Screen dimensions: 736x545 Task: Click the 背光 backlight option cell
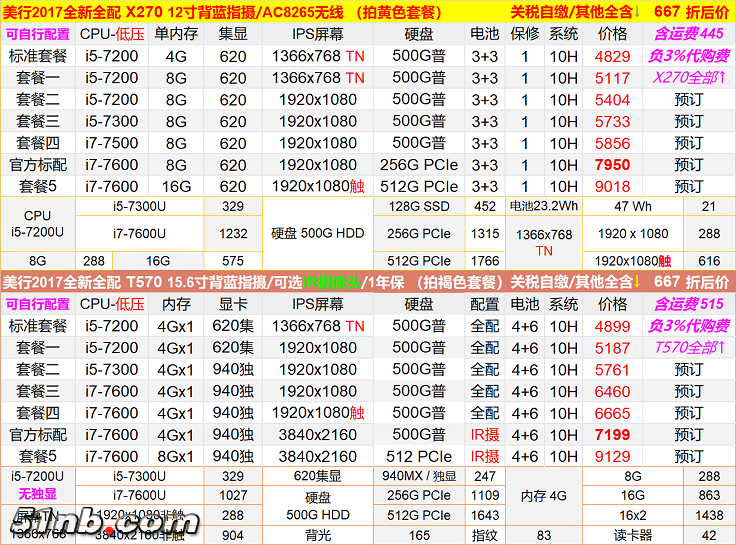tap(318, 536)
